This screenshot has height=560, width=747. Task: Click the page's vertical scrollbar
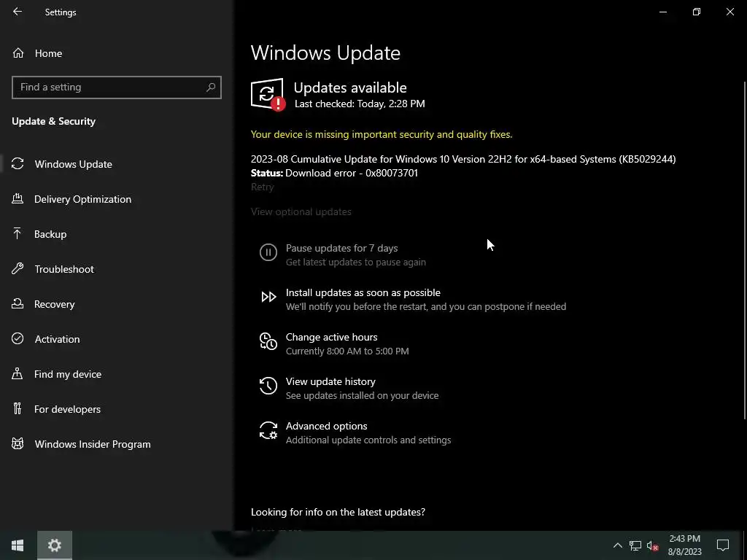[744, 250]
